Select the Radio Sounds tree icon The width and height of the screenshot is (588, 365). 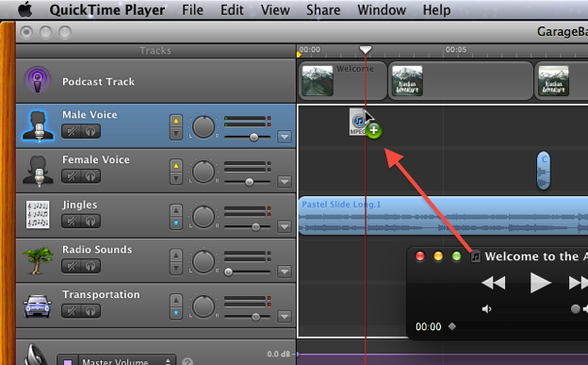point(38,260)
